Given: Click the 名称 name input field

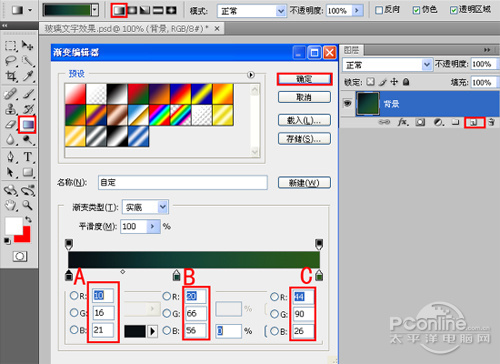Looking at the screenshot, I should click(x=183, y=183).
